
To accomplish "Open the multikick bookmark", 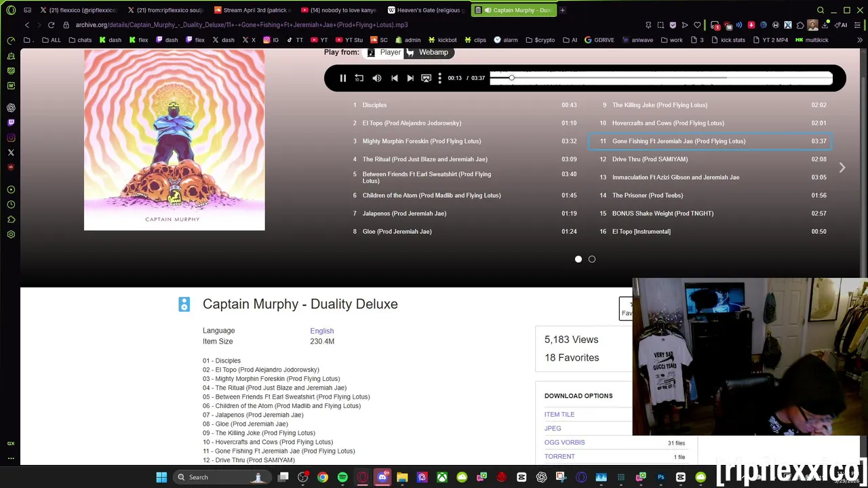I will 812,40.
